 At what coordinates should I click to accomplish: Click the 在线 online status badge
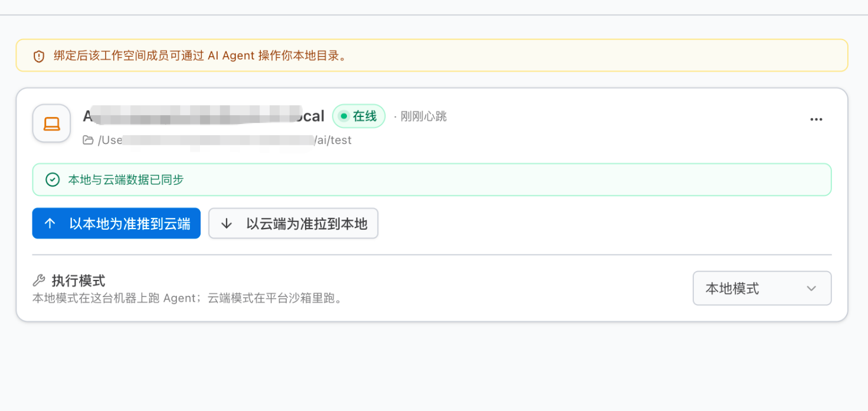359,116
